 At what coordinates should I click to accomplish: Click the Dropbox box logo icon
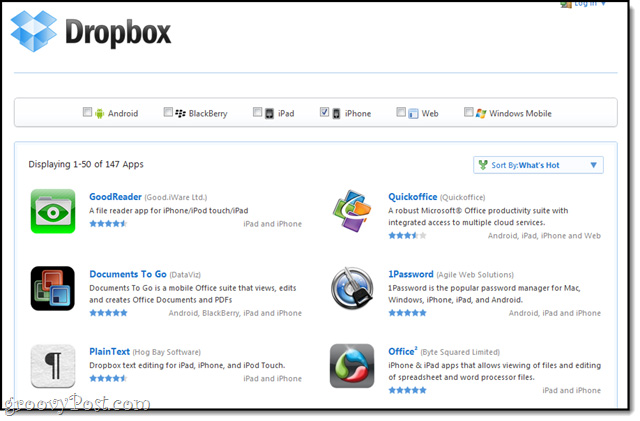pyautogui.click(x=33, y=31)
